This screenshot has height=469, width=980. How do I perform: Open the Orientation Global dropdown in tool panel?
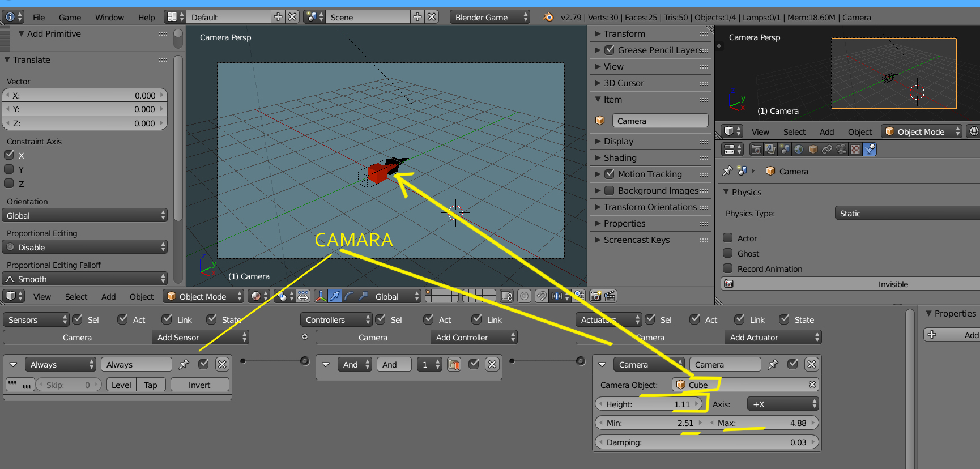point(85,215)
